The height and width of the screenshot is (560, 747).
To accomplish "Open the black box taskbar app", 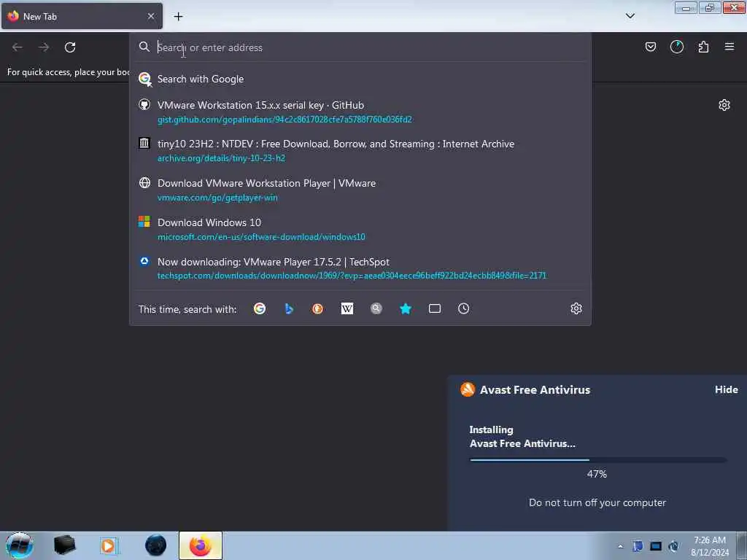I will click(x=64, y=545).
